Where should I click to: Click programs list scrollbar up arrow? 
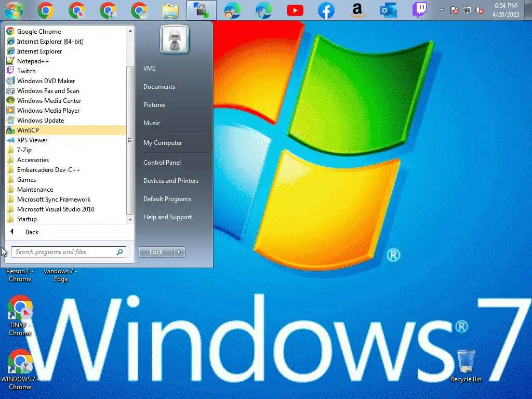pyautogui.click(x=130, y=31)
